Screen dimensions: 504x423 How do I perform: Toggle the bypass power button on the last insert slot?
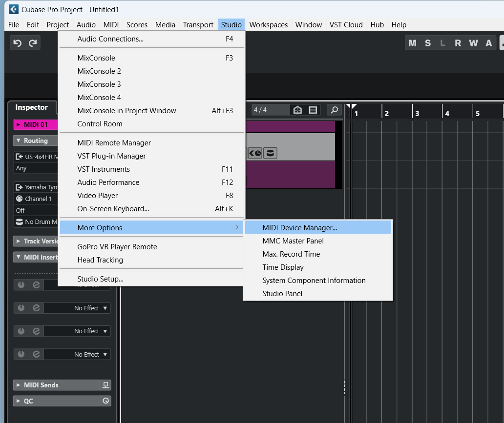pos(21,354)
